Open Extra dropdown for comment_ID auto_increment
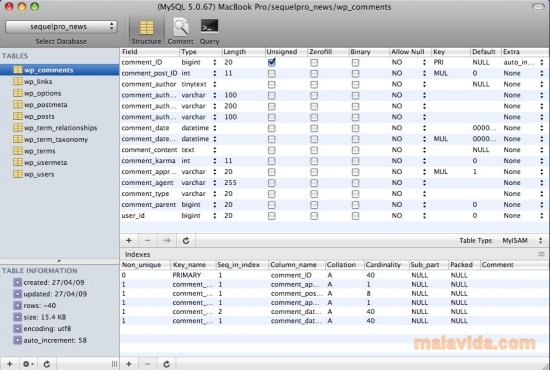This screenshot has width=550, height=370. (542, 62)
